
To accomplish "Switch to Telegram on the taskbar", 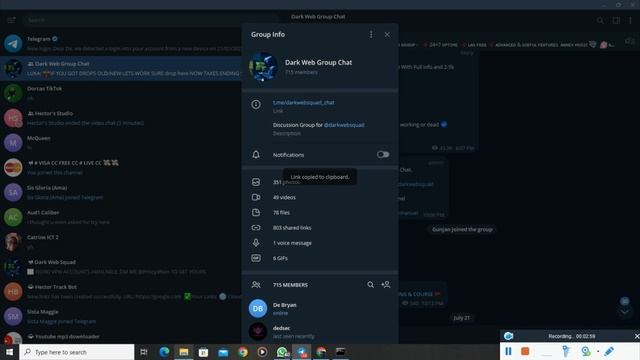I will (x=302, y=352).
